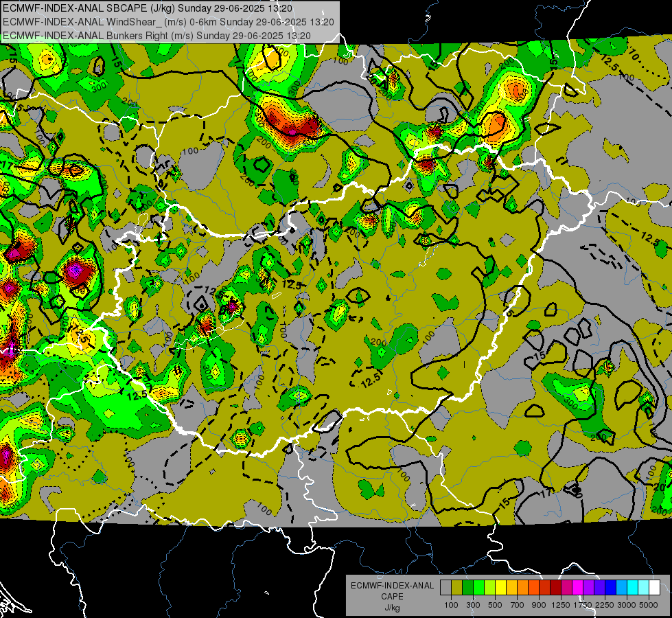Click the white swatch in CAPE legend
Screen dimensions: 672x618
[x=656, y=588]
